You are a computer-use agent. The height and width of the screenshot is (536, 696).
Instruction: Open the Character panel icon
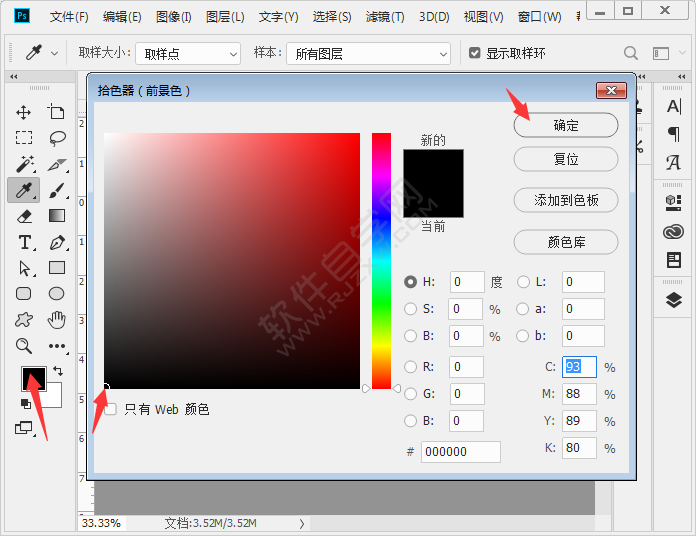674,106
